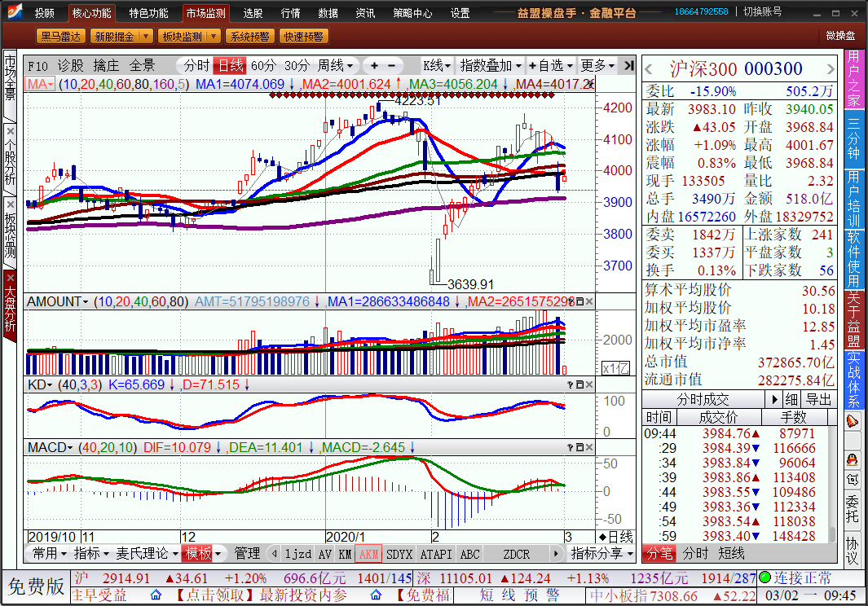Click 切换账号 to switch account

pos(762,11)
